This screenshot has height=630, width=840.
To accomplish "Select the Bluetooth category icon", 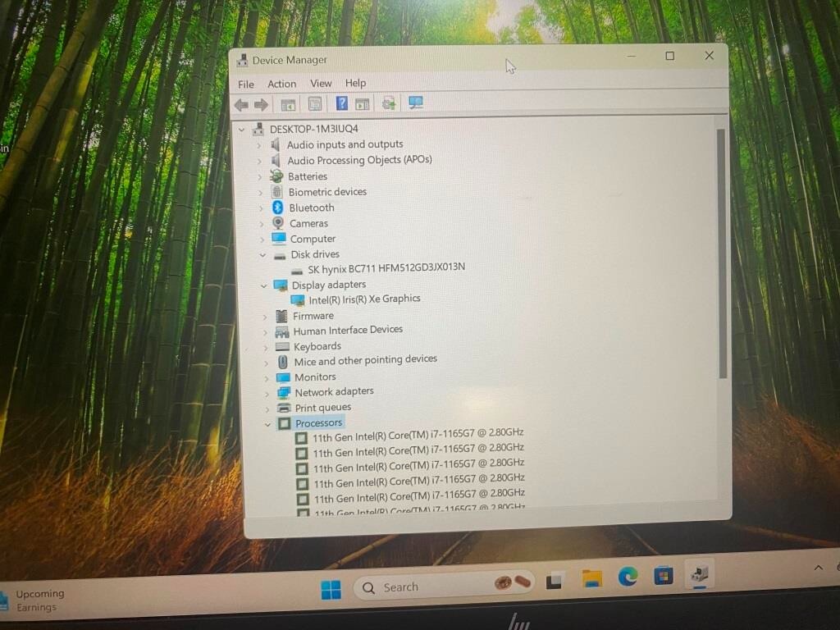I will click(x=277, y=208).
